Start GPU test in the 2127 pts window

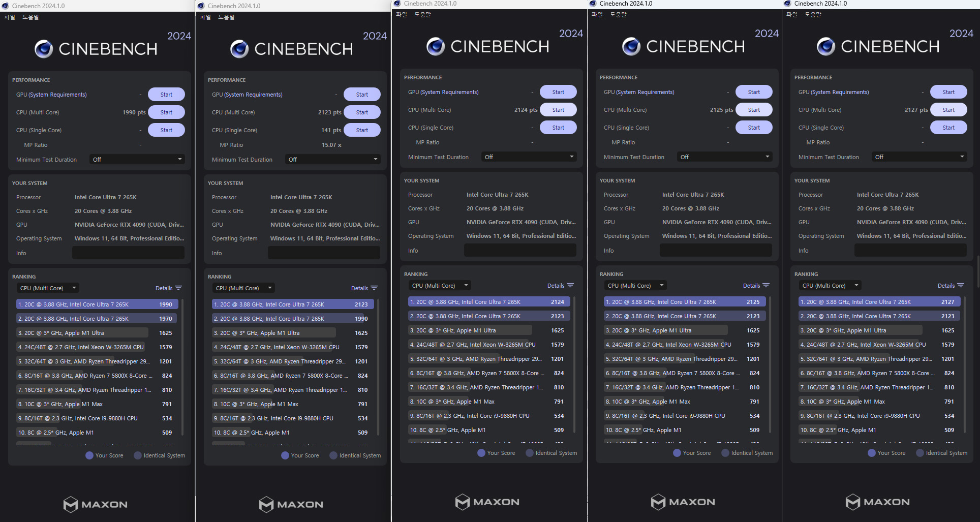[x=948, y=92]
